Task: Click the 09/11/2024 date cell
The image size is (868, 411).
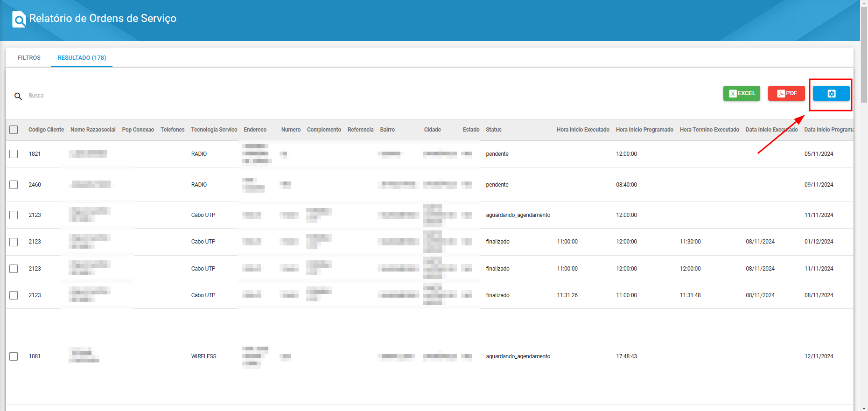Action: [x=819, y=185]
